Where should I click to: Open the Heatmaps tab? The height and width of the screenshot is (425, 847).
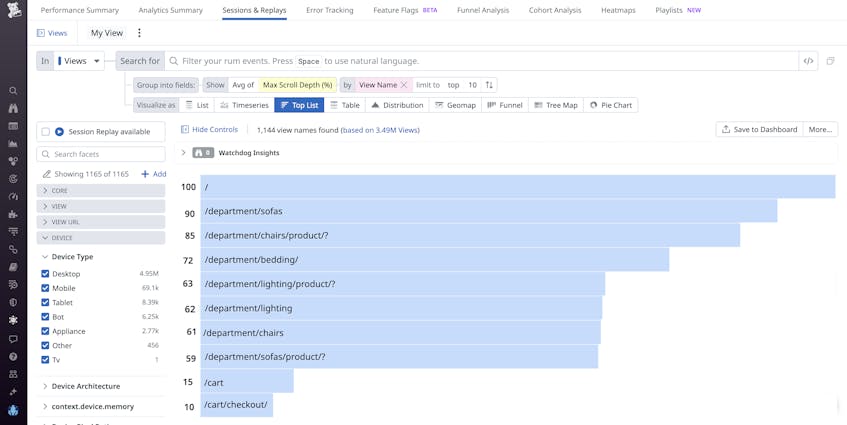(x=618, y=10)
